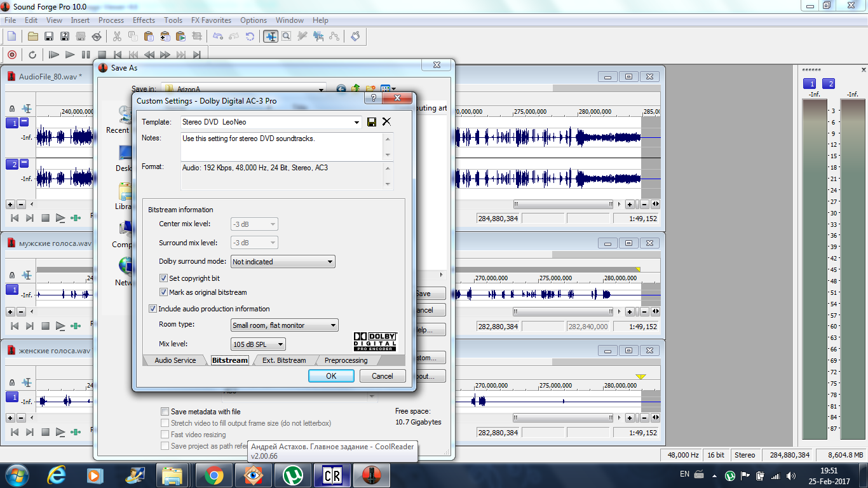Click the question mark help button in Custom Settings

373,98
